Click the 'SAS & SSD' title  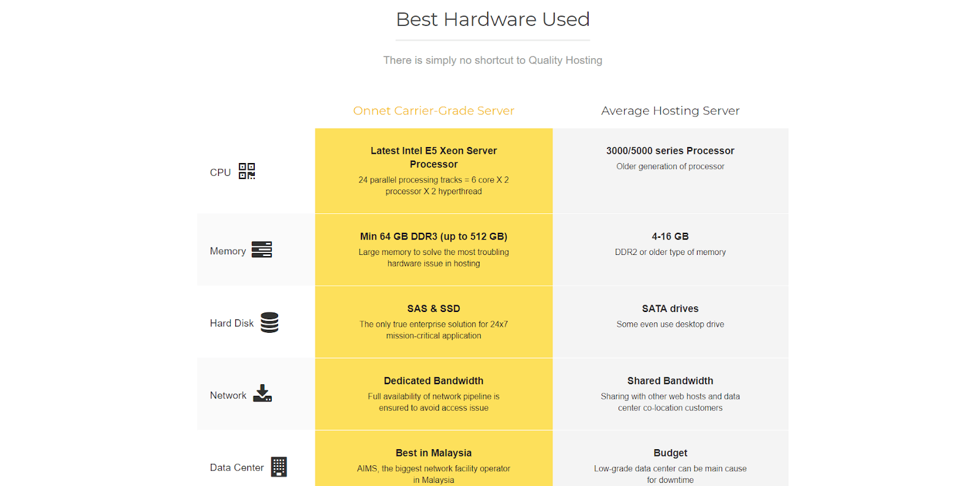pyautogui.click(x=434, y=309)
